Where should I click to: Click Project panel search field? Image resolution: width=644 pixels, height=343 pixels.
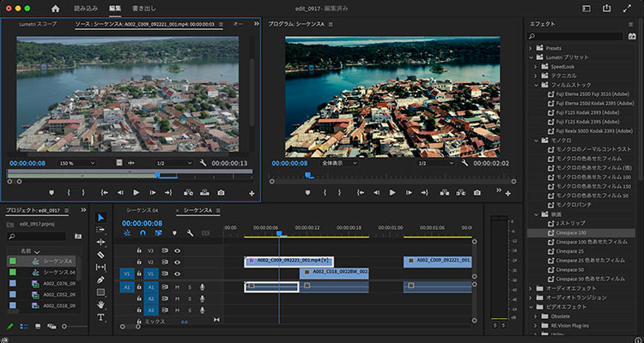37,237
